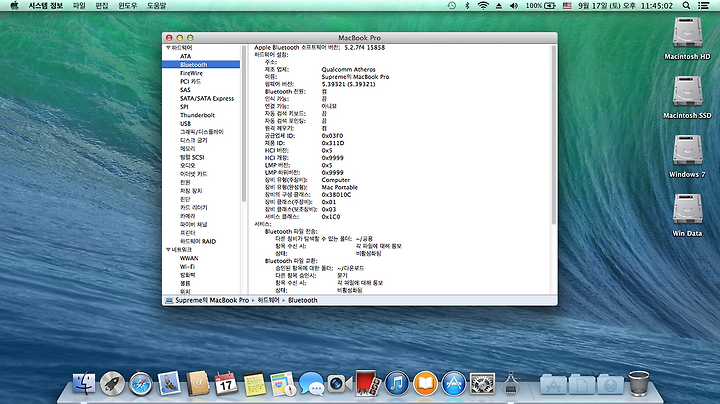
Task: Open Mail stamp icon in Dock
Action: point(169,383)
